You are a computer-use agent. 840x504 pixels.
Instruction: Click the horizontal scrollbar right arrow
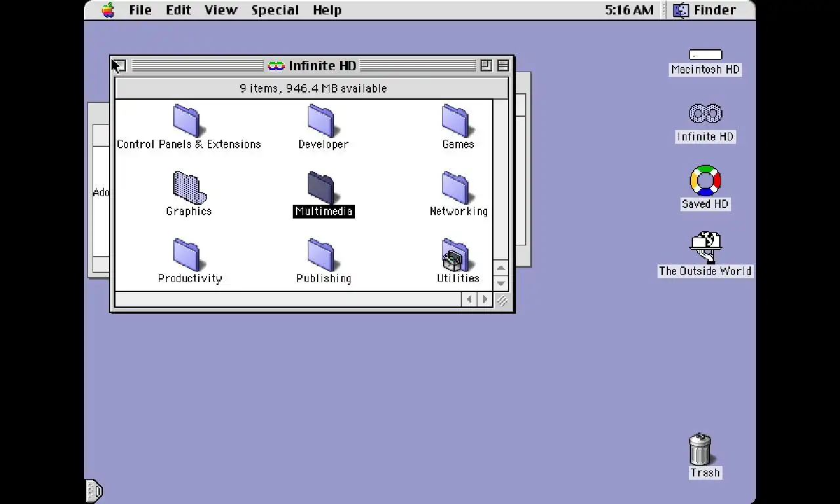[485, 300]
